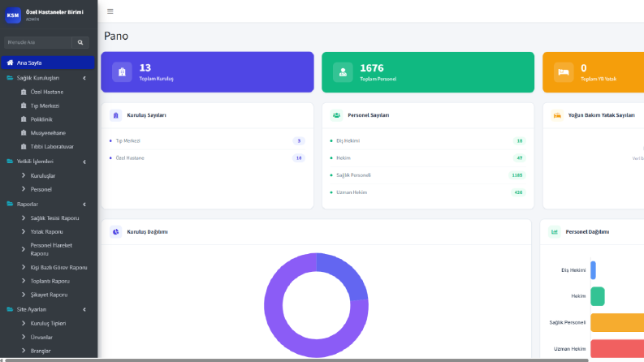Open Özel Hastane in the sidebar

pyautogui.click(x=47, y=92)
